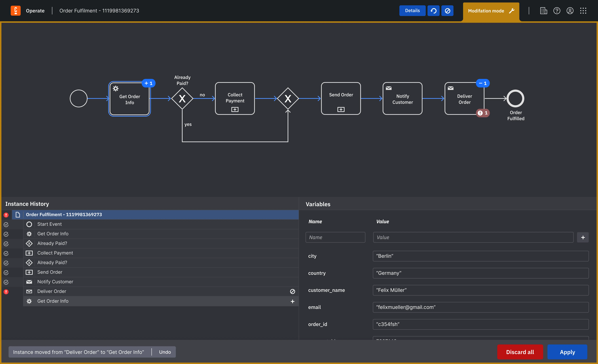This screenshot has height=364, width=598.
Task: Click the add variable plus button
Action: tap(583, 237)
